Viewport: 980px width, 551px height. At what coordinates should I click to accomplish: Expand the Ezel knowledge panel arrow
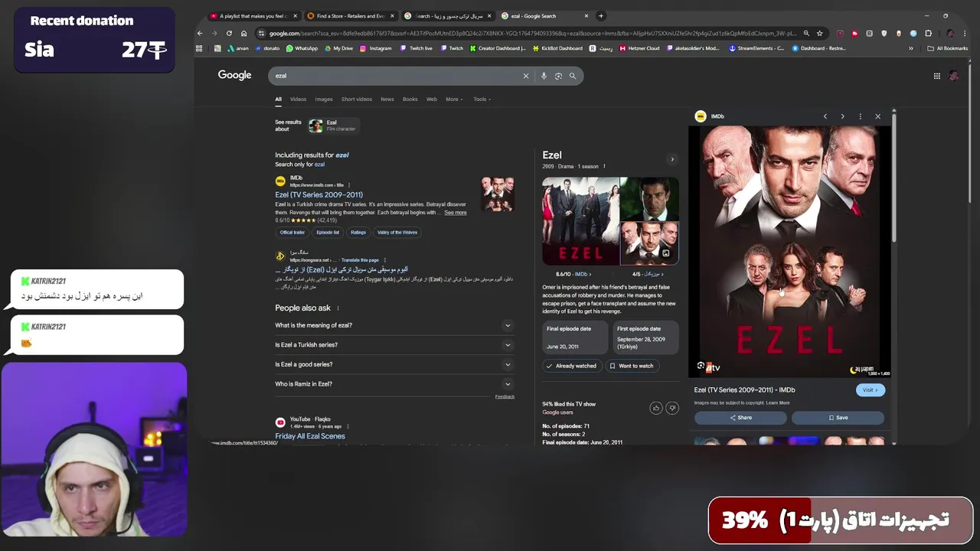pos(672,159)
